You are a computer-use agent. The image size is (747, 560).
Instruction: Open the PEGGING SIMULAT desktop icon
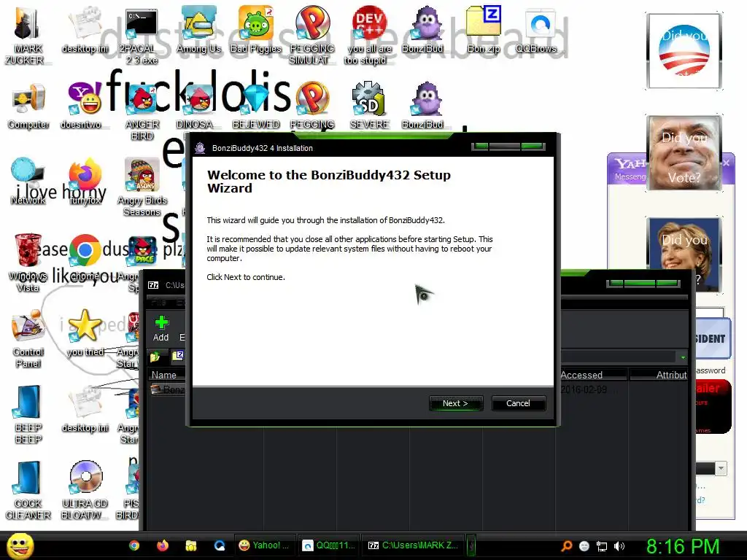tap(312, 35)
